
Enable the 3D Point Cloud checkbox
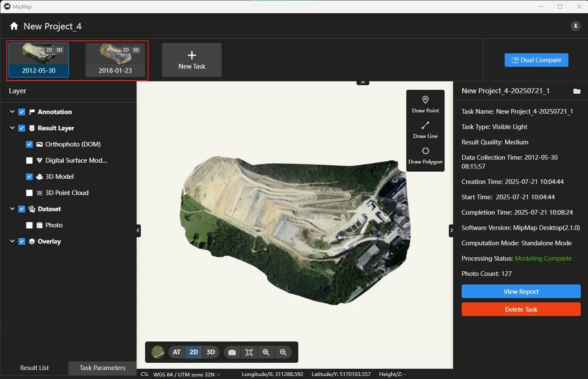click(29, 193)
